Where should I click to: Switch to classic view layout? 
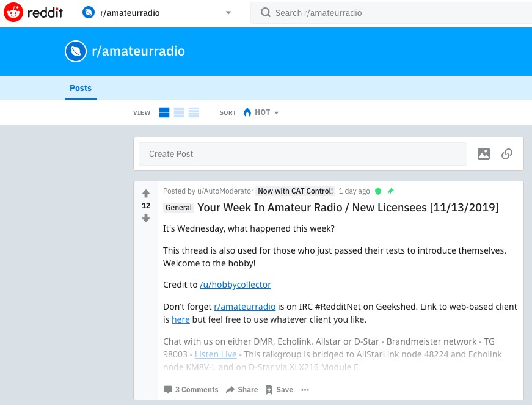pyautogui.click(x=179, y=112)
